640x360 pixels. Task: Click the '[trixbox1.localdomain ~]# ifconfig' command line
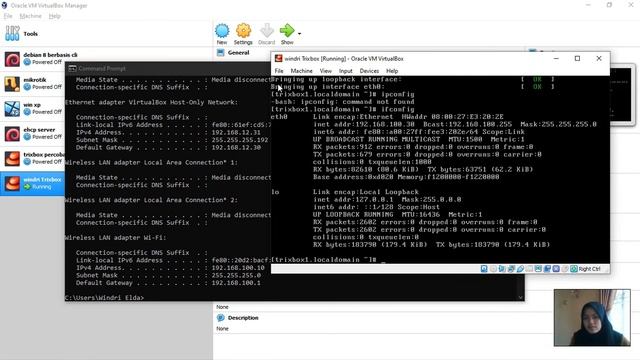(x=343, y=109)
